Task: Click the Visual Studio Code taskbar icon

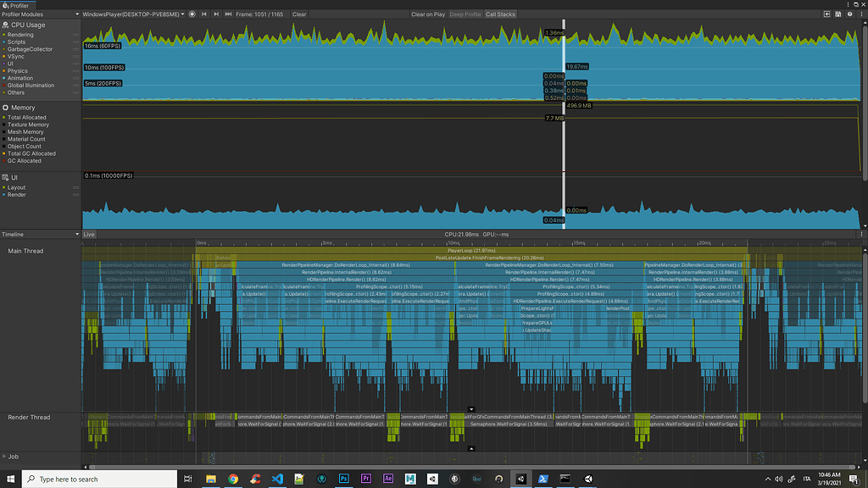Action: coord(277,479)
